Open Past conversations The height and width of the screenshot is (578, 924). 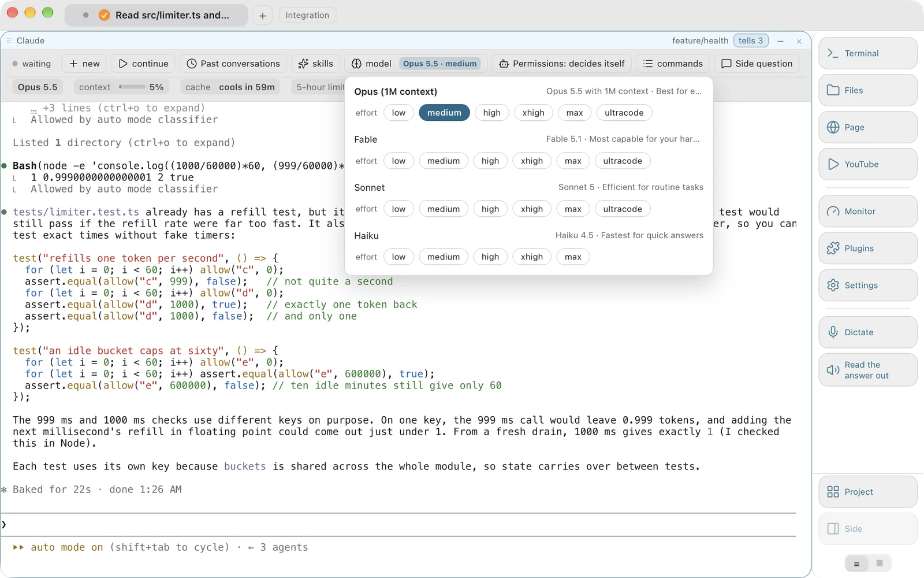[x=233, y=64]
